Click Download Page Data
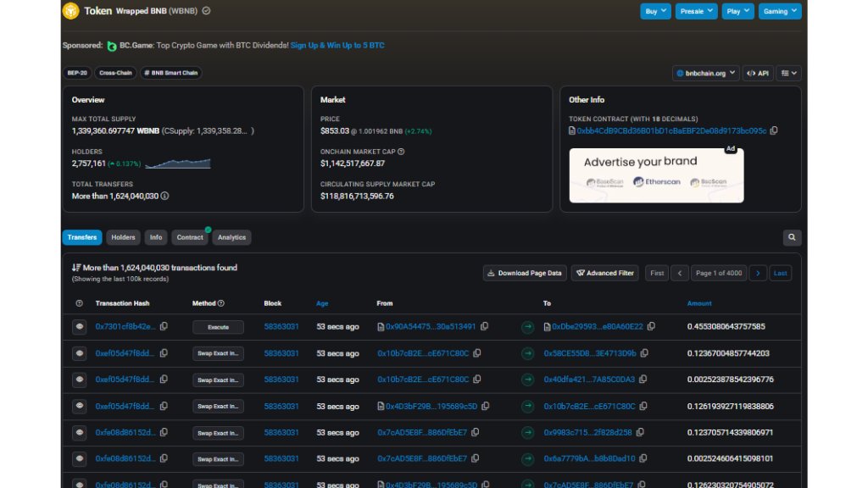The height and width of the screenshot is (488, 868). 524,273
